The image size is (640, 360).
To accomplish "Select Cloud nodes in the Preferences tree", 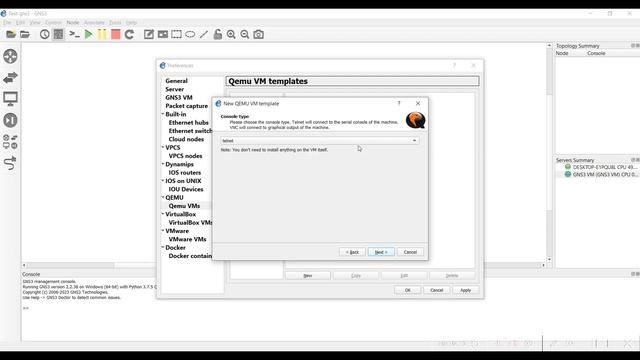I will click(186, 139).
